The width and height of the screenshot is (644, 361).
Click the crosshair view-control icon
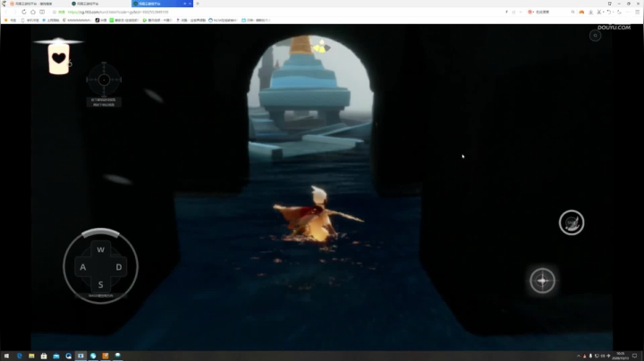coord(104,80)
